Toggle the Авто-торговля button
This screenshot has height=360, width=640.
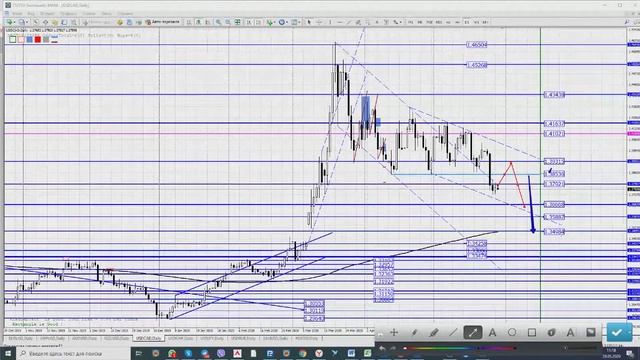pos(163,22)
